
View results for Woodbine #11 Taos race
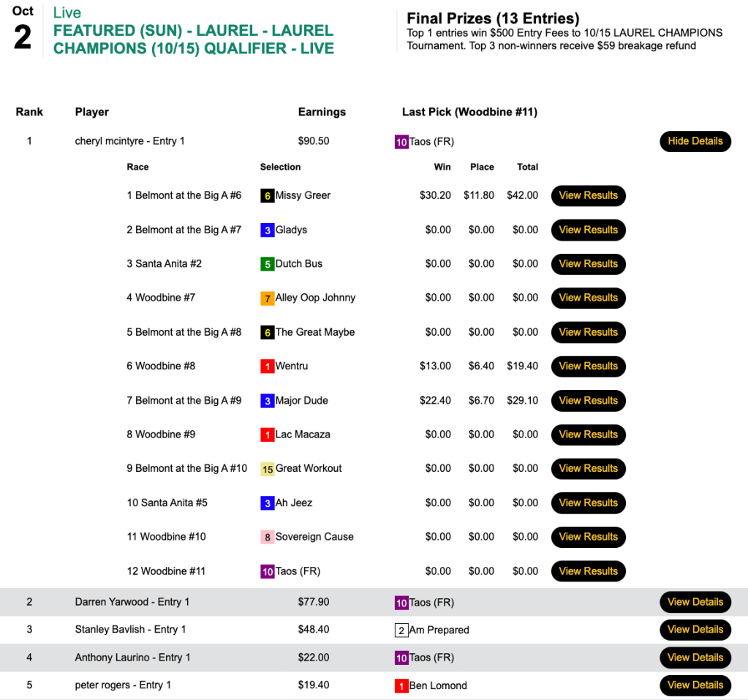[x=588, y=571]
